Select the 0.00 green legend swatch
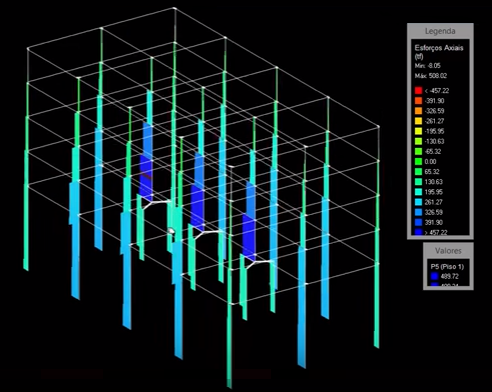Image resolution: width=492 pixels, height=392 pixels. point(418,162)
